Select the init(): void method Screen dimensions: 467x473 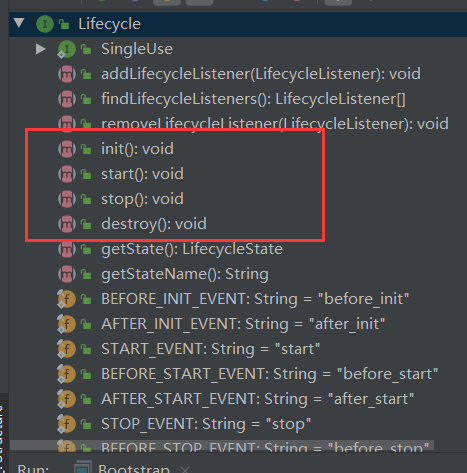pos(137,149)
